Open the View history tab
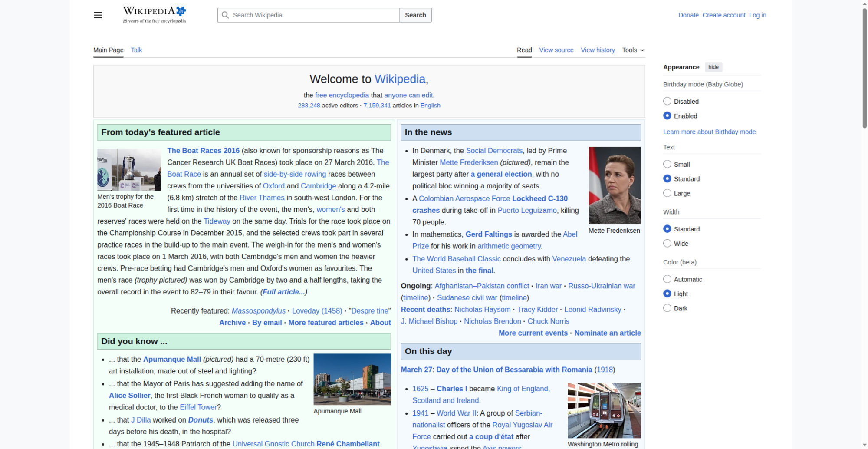This screenshot has height=449, width=868. (598, 50)
